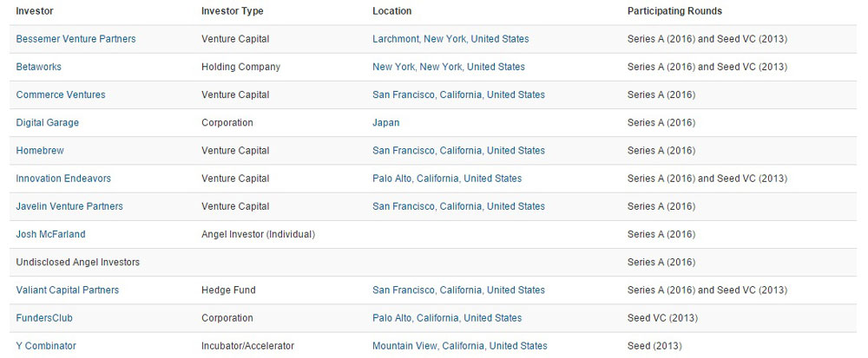
Task: Open the Bessemer Venture Partners investor link
Action: pos(76,39)
